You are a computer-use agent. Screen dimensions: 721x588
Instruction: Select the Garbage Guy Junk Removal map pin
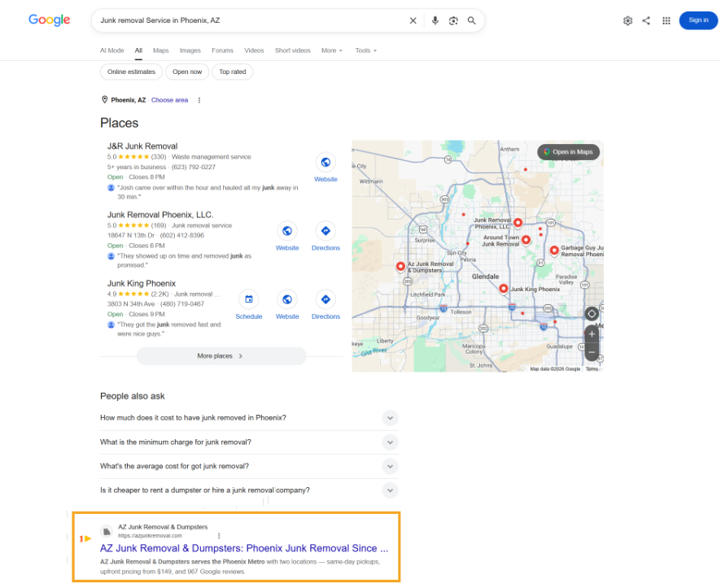tap(554, 250)
